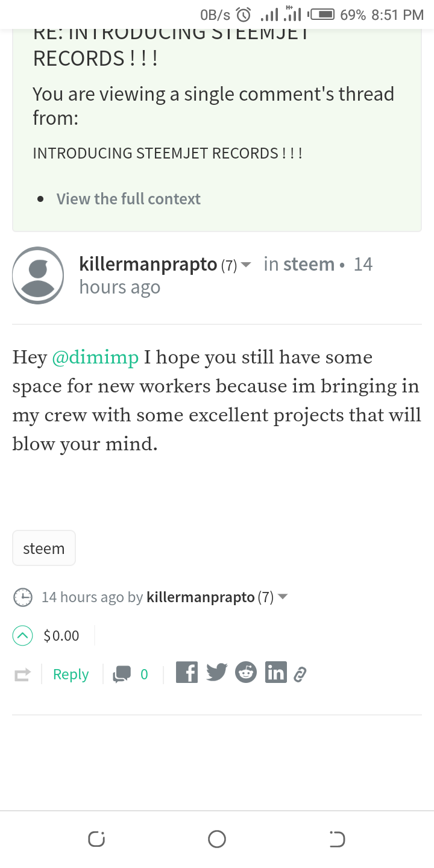The width and height of the screenshot is (434, 868).
Task: Upvote the comment with the arrow icon
Action: (x=22, y=636)
